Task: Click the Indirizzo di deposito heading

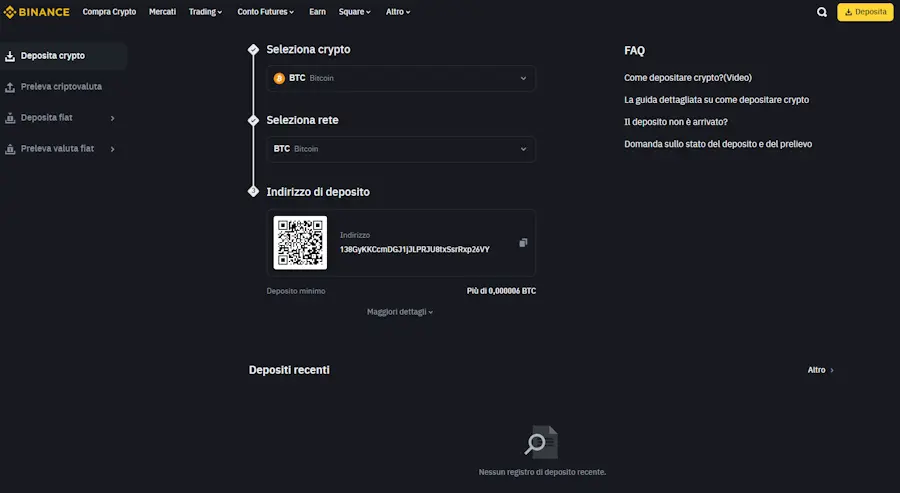Action: tap(317, 192)
